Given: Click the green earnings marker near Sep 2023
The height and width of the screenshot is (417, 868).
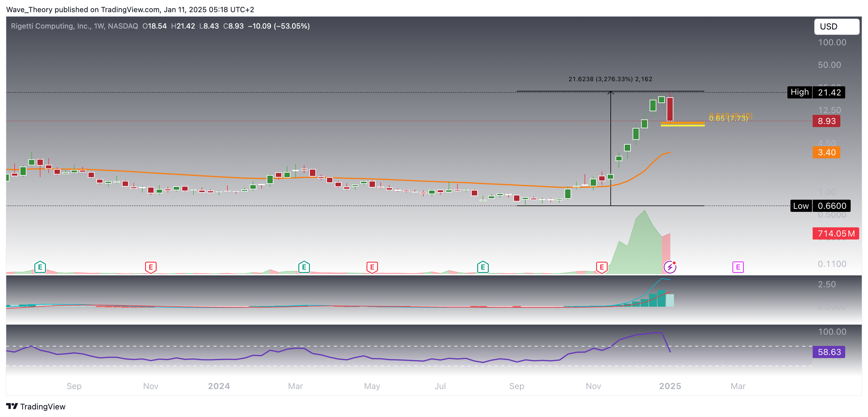Looking at the screenshot, I should pos(40,267).
